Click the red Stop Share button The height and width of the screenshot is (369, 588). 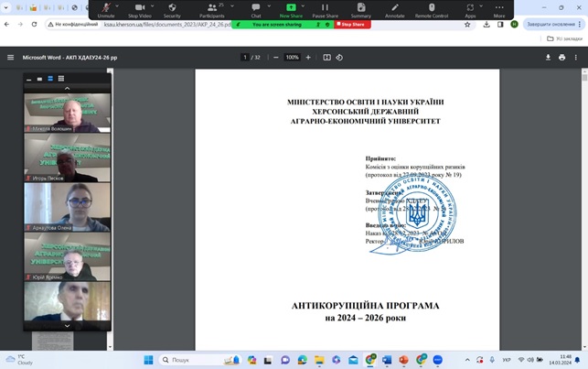[352, 25]
